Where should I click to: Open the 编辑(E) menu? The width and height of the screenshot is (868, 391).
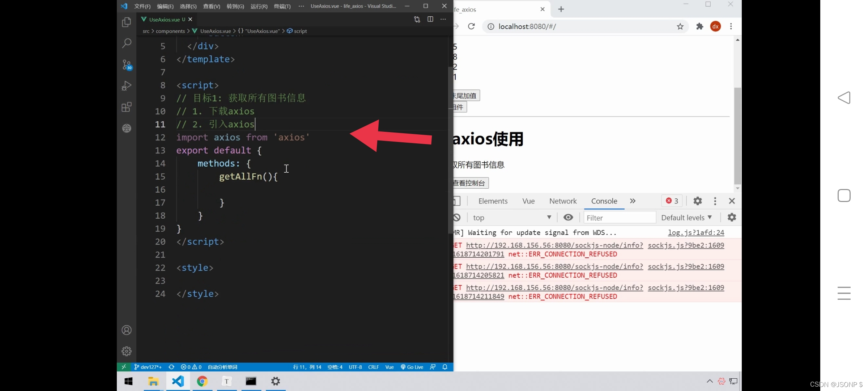click(x=165, y=6)
